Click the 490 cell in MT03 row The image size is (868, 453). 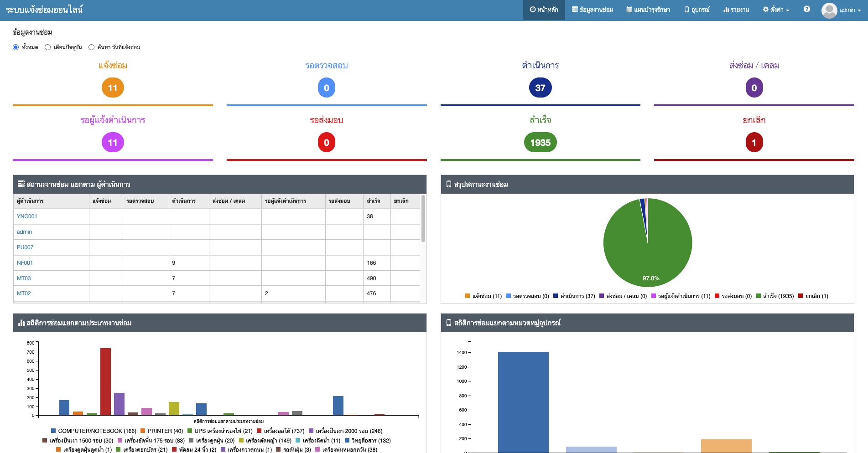[376, 278]
